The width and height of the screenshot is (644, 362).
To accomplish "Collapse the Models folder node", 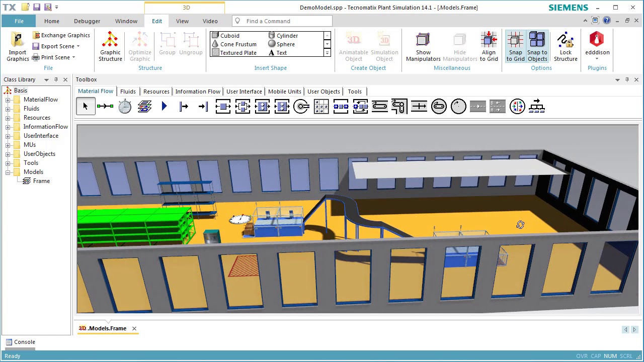I will point(8,172).
